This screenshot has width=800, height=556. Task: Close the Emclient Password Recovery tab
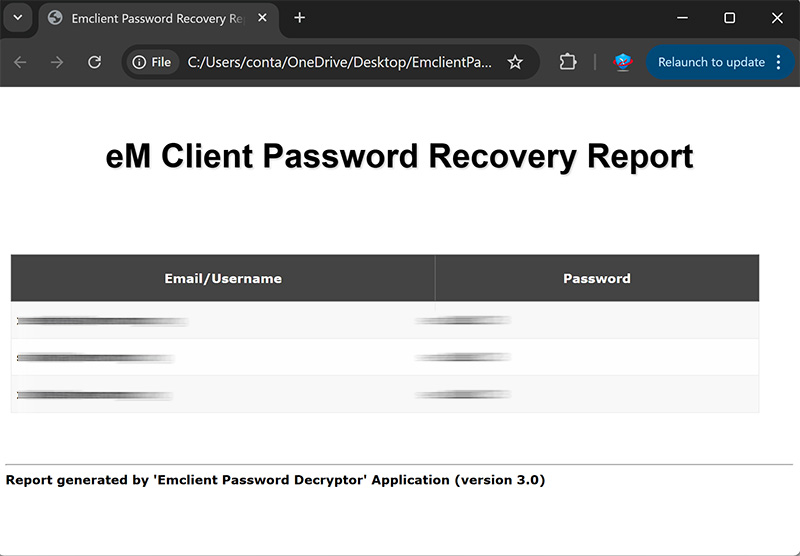coord(263,18)
